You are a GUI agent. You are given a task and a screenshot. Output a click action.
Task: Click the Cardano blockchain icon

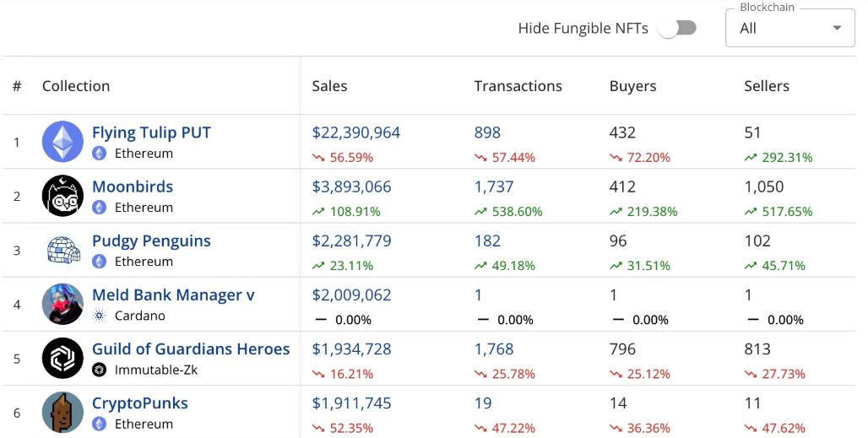click(x=99, y=316)
